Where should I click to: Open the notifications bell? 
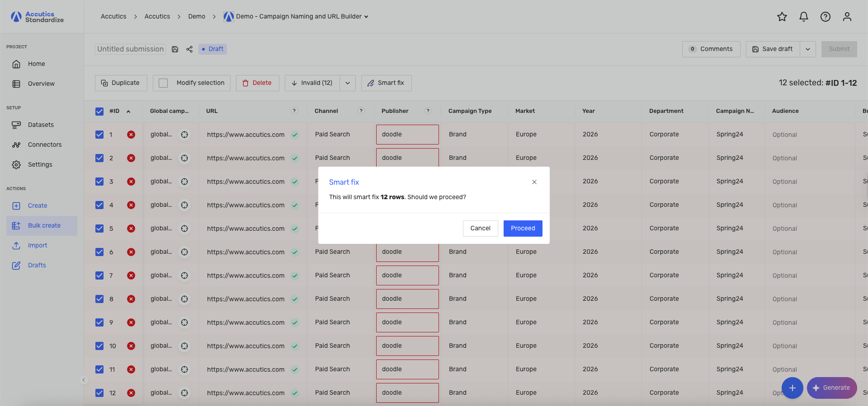(804, 17)
